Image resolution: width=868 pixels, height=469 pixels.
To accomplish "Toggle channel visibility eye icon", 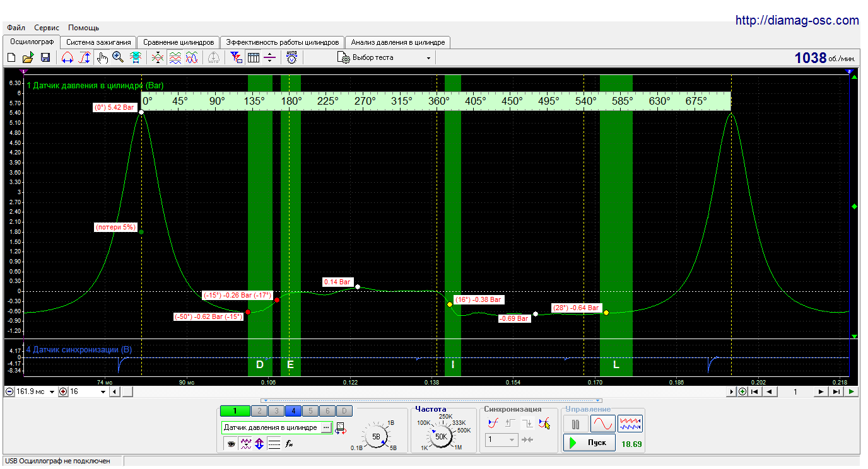I will 232,444.
